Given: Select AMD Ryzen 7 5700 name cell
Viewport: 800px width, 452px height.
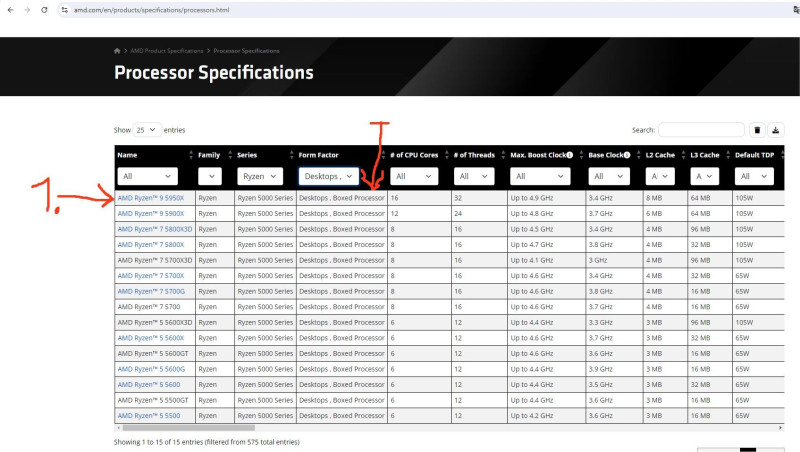Looking at the screenshot, I should (x=155, y=307).
